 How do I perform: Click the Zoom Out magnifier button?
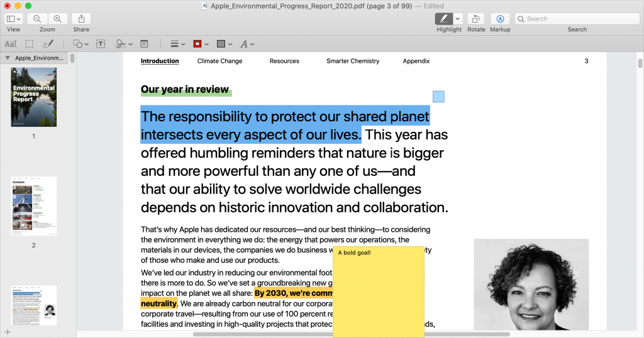click(37, 19)
